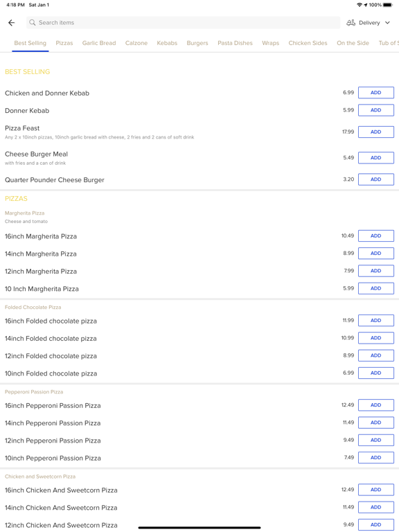
Task: Tap the Chicken and Donner Kebab name
Action: point(47,94)
